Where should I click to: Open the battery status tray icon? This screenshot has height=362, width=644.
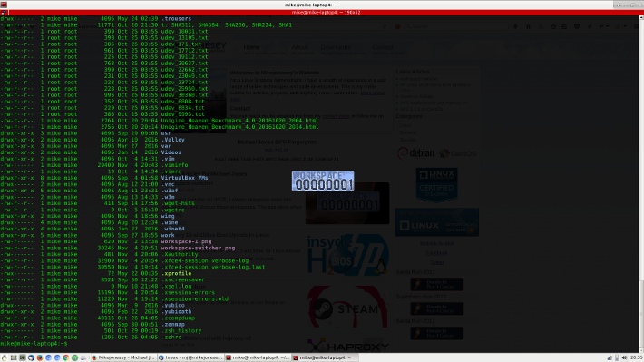click(x=617, y=357)
